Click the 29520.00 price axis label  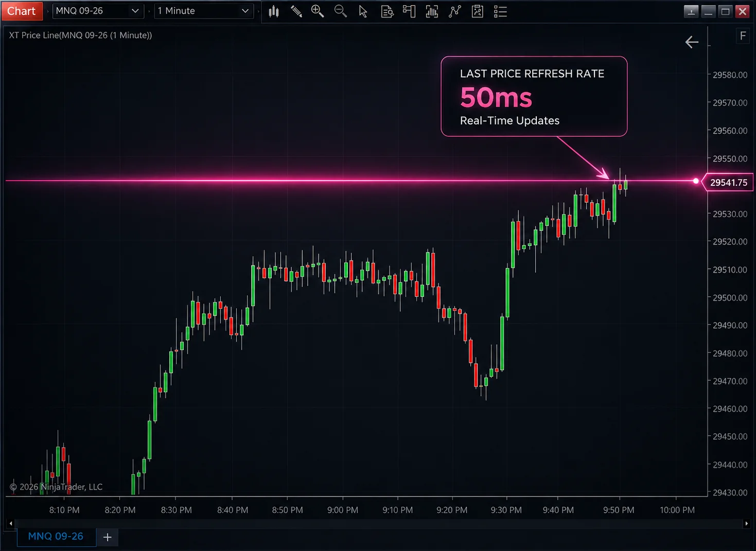pyautogui.click(x=730, y=241)
